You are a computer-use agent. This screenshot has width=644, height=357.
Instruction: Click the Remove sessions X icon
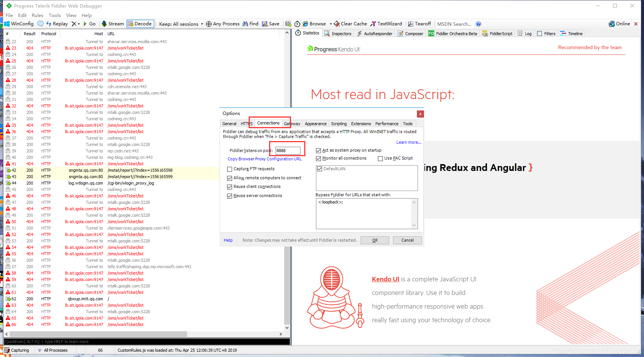point(74,23)
